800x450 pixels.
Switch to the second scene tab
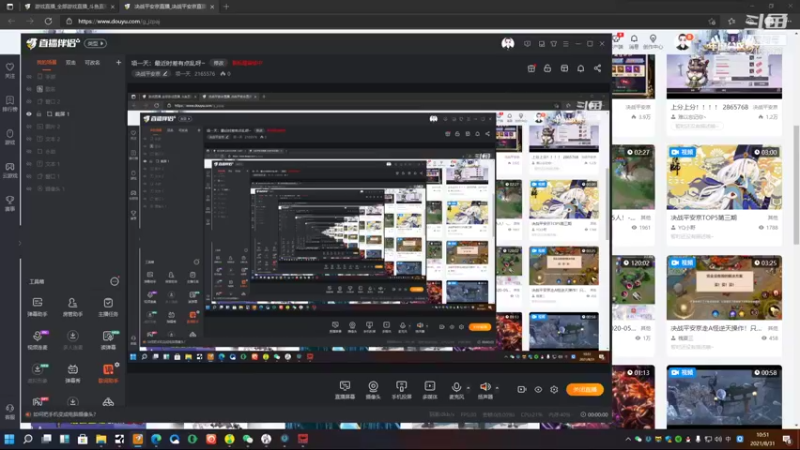click(x=70, y=63)
